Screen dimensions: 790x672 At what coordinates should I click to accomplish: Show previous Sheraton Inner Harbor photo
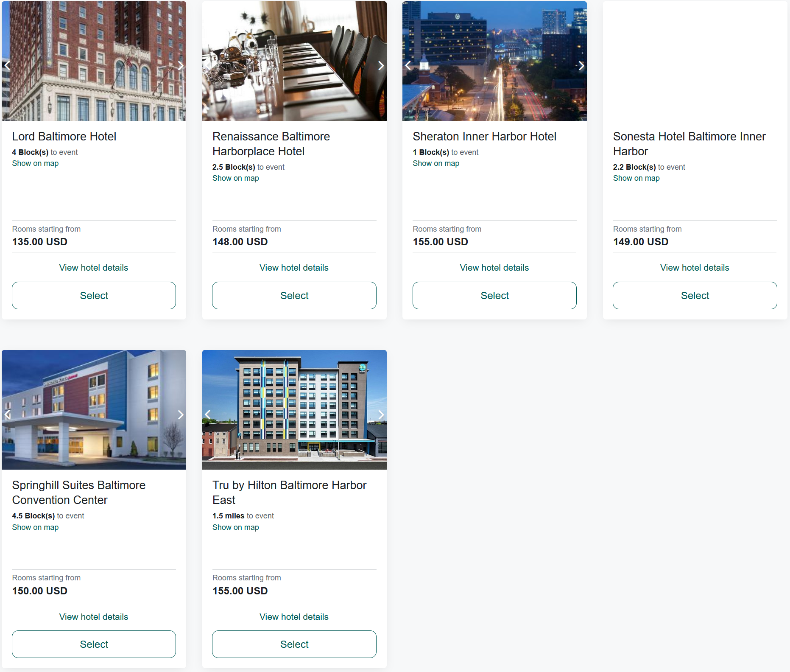pyautogui.click(x=408, y=65)
